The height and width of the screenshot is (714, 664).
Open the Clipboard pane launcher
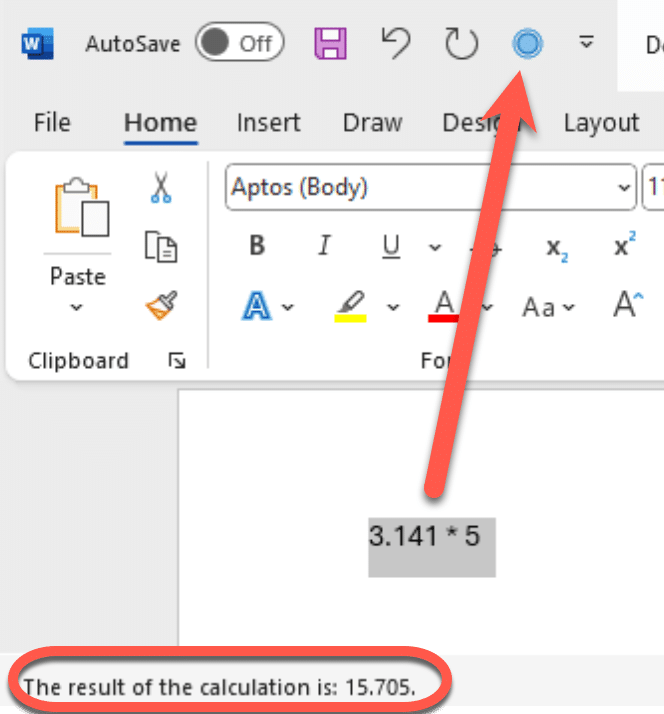click(177, 360)
